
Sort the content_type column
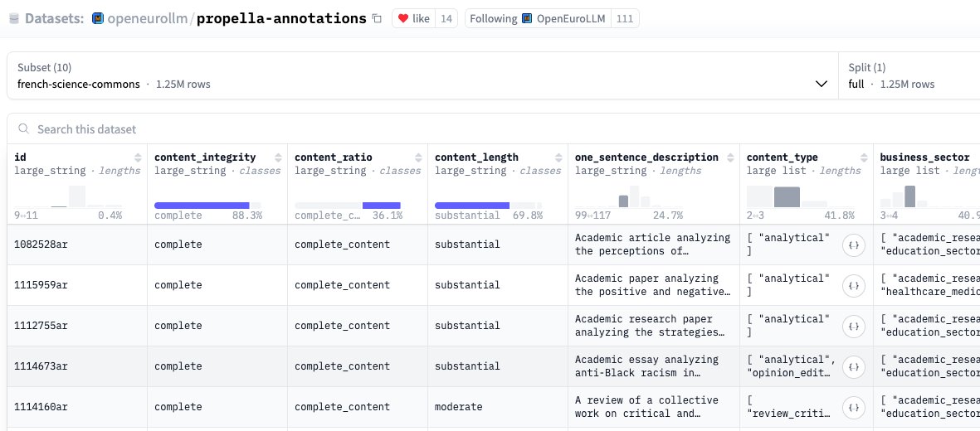864,157
